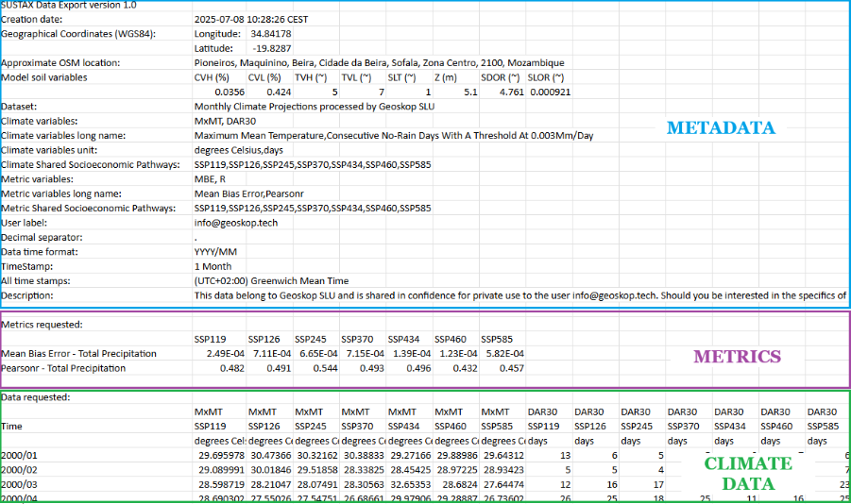Select the 2000/01 time row cell
851x504 pixels.
click(20, 456)
